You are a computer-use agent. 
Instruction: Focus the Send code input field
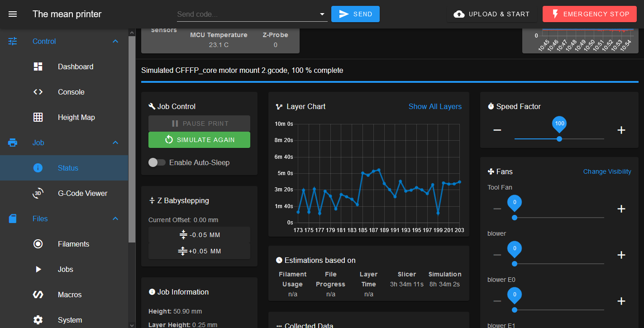tap(247, 14)
